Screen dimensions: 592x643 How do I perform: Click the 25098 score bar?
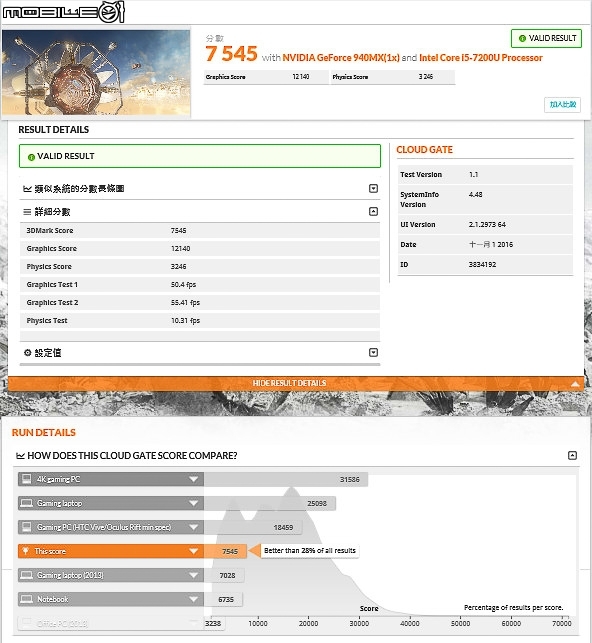270,504
